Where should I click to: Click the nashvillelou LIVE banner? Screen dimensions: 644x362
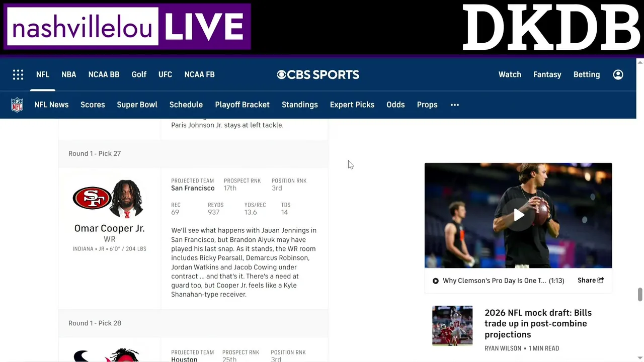pos(128,27)
